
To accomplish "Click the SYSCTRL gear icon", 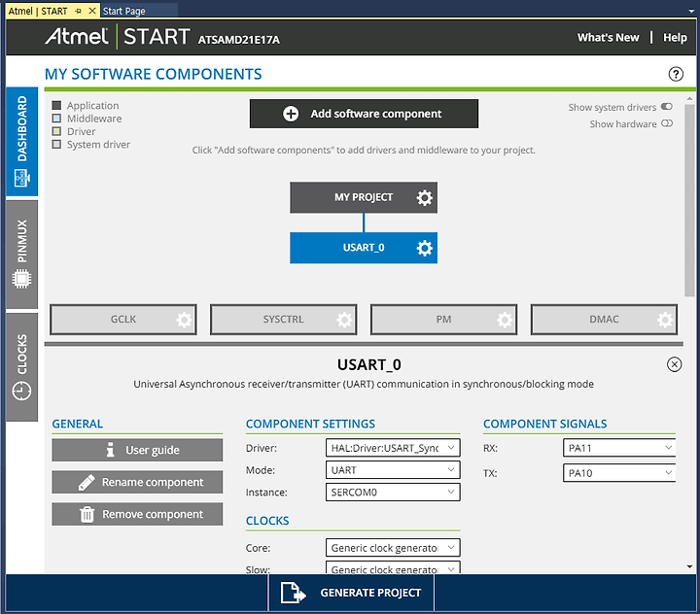I will pyautogui.click(x=344, y=320).
